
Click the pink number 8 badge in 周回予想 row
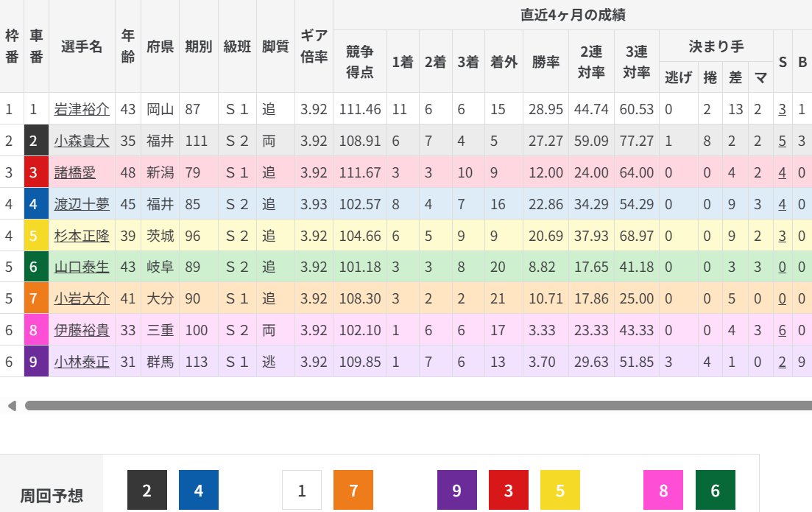click(x=663, y=490)
